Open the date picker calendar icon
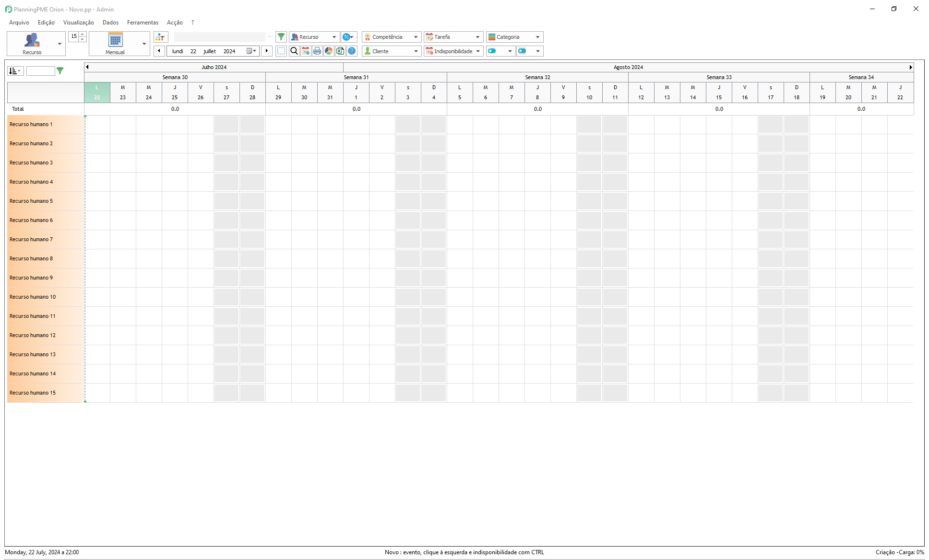 click(x=251, y=51)
